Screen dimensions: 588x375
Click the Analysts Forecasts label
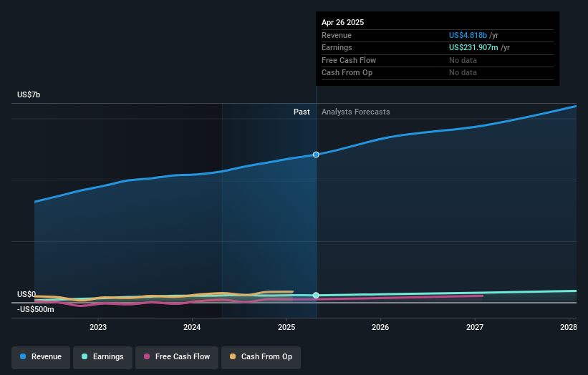click(355, 112)
